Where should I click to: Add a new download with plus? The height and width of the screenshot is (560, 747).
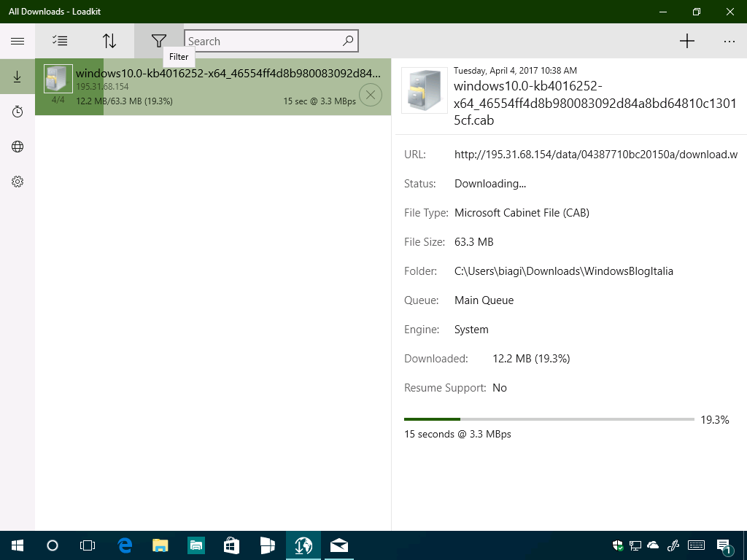click(686, 41)
